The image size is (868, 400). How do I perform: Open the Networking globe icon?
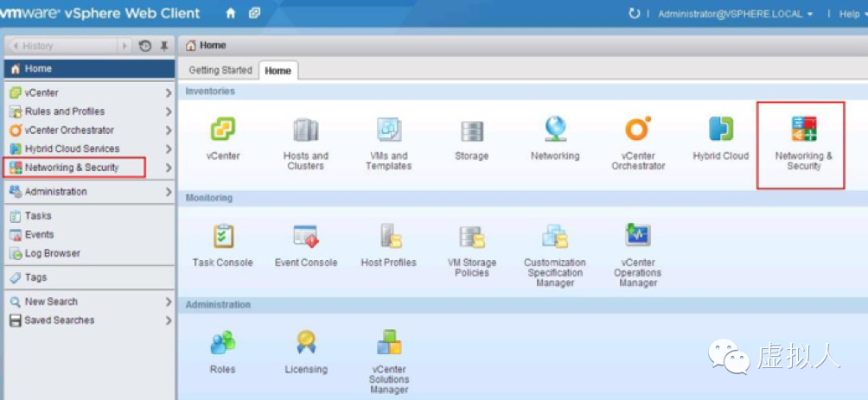(555, 130)
